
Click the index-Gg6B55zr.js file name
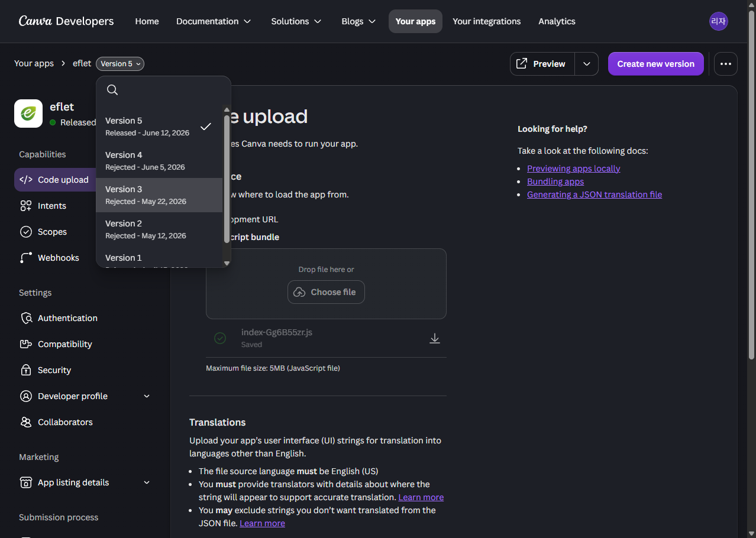tap(277, 332)
